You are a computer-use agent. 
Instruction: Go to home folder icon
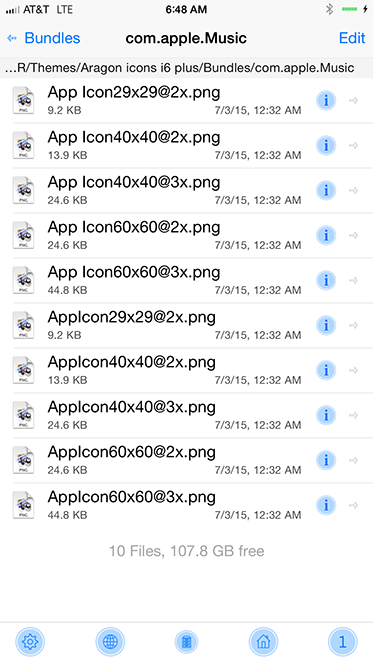(x=264, y=642)
